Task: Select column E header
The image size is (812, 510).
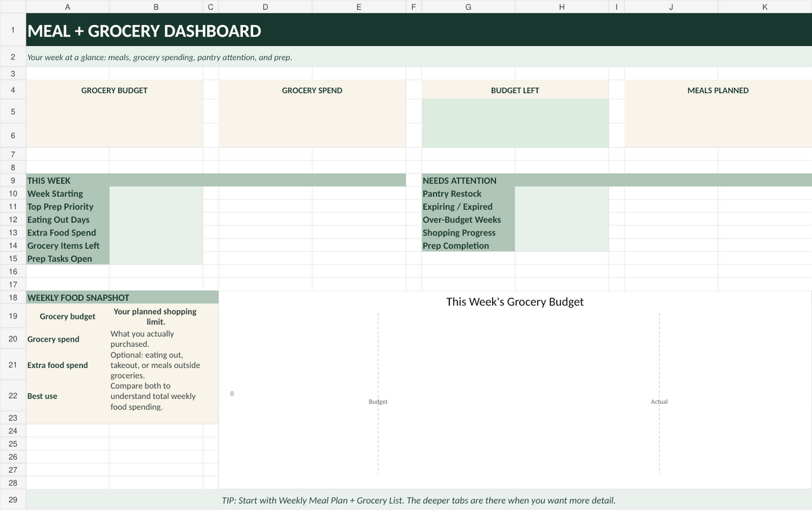Action: (359, 7)
